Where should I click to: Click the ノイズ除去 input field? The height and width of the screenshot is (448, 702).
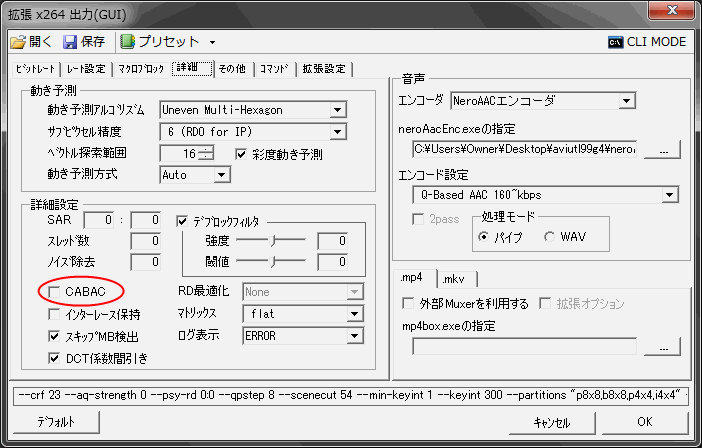point(146,262)
